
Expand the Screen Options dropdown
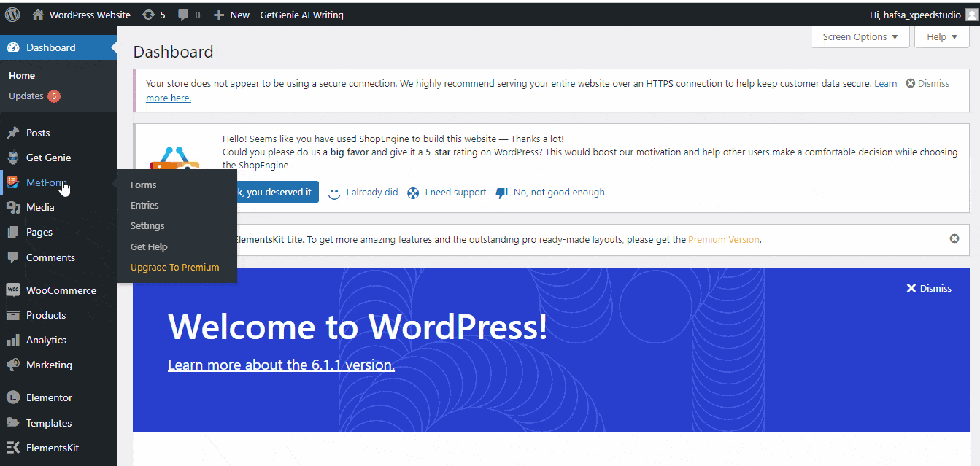860,37
